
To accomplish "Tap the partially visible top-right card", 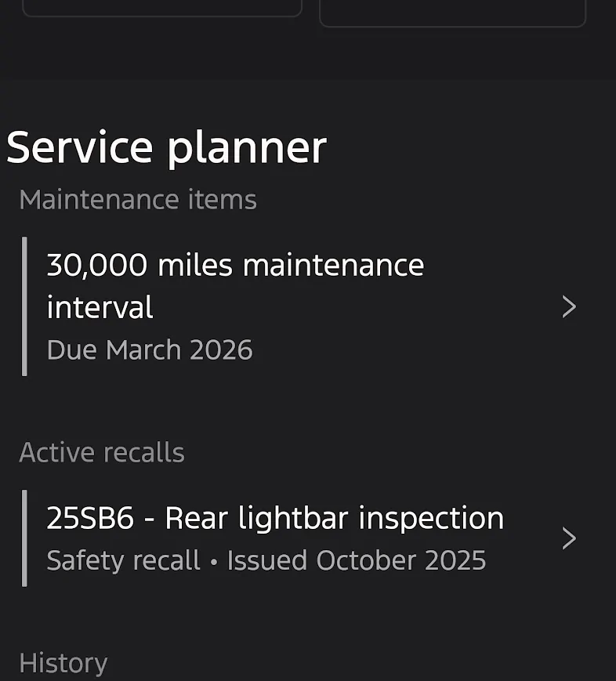I will tap(452, 13).
